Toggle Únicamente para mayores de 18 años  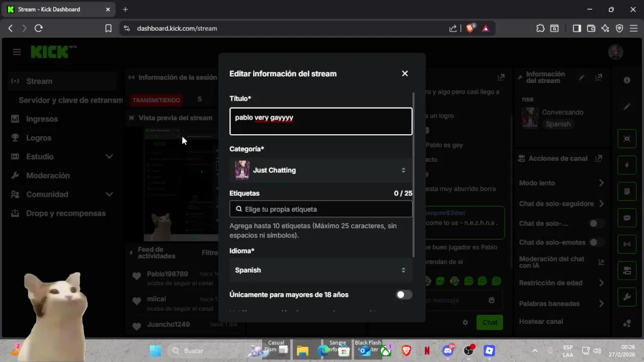point(404,295)
